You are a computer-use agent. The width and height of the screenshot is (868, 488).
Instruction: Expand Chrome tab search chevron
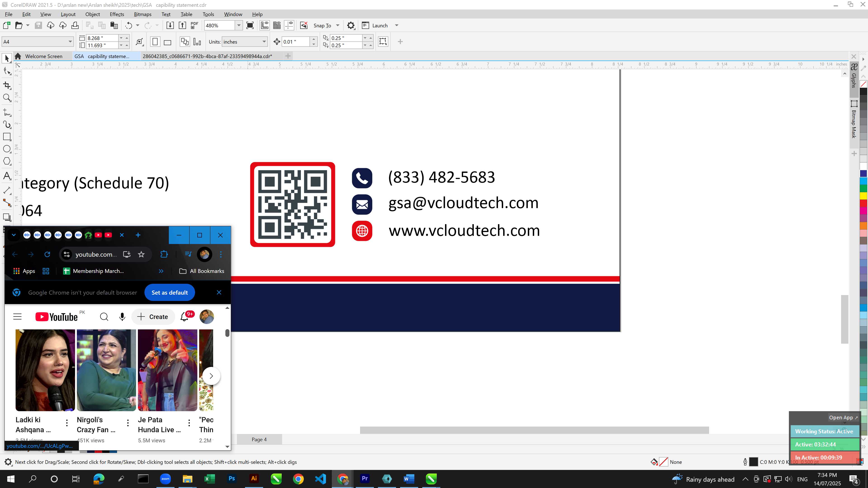(x=14, y=235)
